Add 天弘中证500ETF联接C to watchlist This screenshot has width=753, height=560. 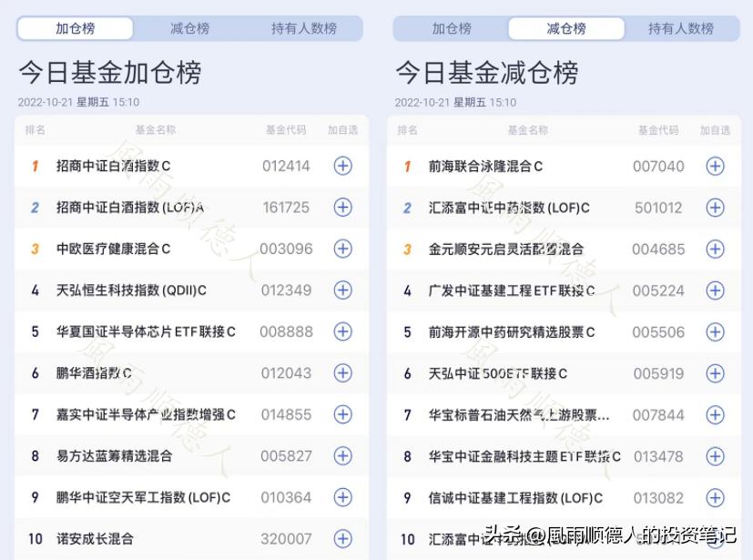[x=715, y=373]
